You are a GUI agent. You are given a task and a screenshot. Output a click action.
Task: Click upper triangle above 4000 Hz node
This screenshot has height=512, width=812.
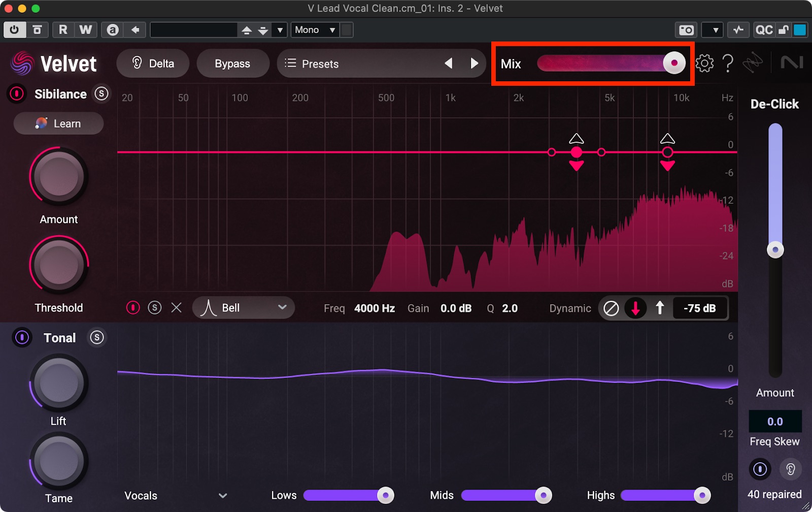point(576,139)
